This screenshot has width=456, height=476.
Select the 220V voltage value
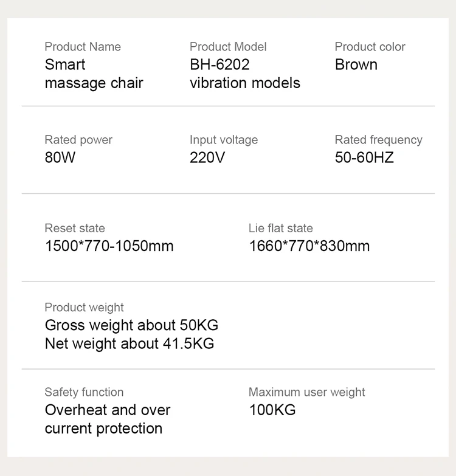tap(207, 158)
